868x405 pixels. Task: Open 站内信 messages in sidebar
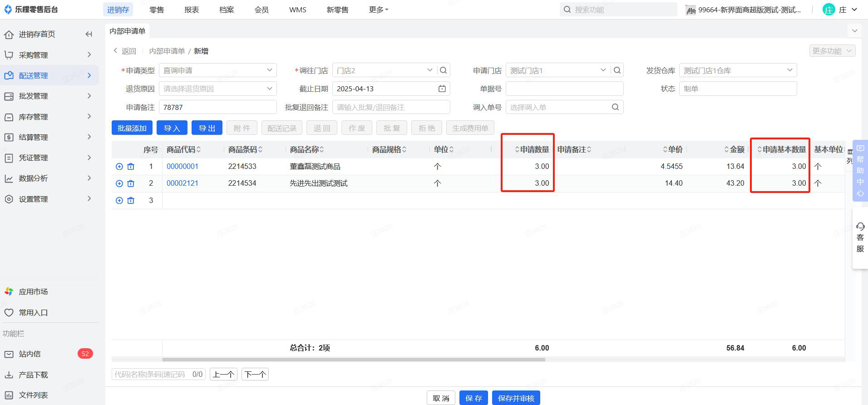30,354
